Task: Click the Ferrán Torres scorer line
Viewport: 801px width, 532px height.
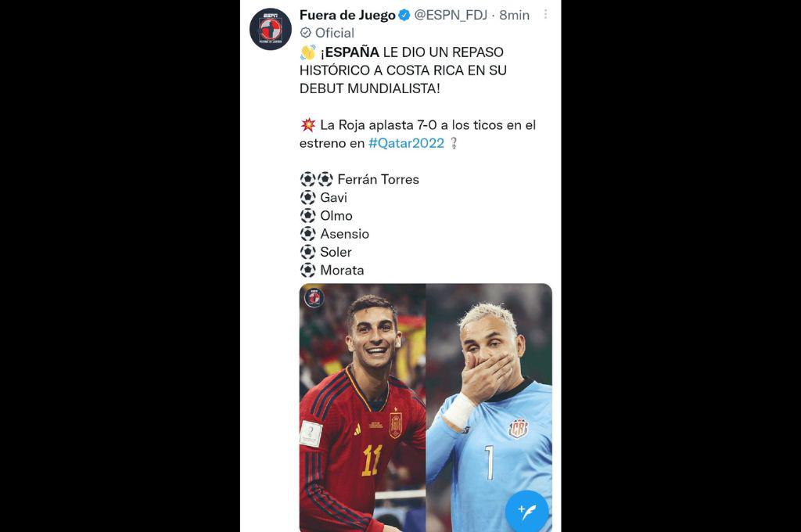Action: point(360,179)
